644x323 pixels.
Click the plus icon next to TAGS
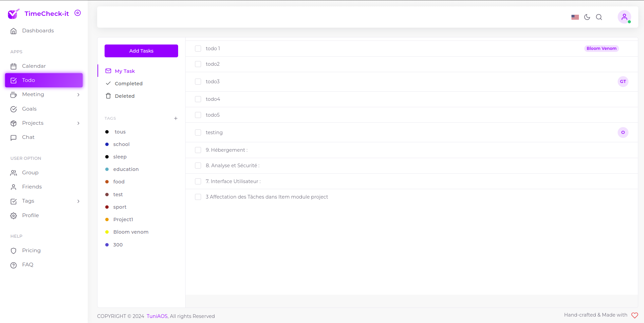tap(176, 118)
